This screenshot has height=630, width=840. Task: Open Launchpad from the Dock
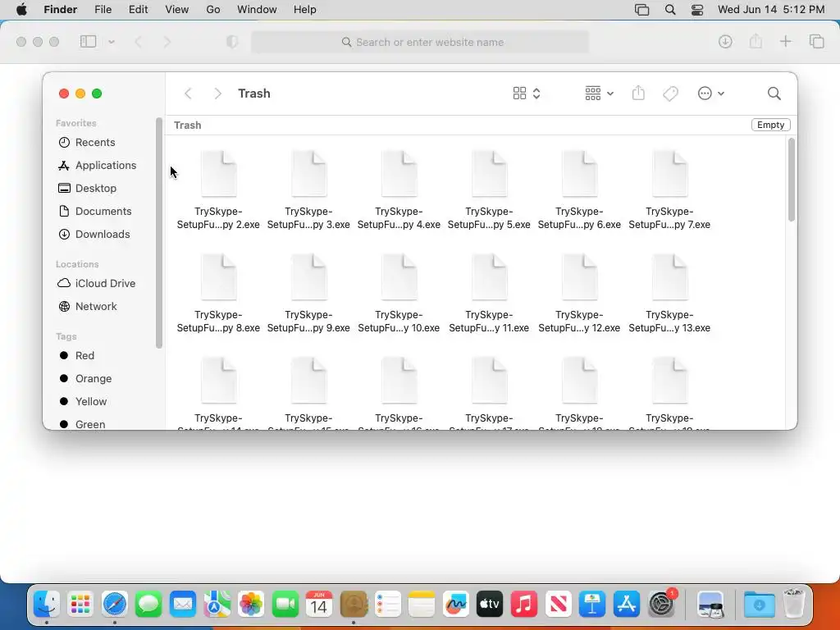click(80, 605)
